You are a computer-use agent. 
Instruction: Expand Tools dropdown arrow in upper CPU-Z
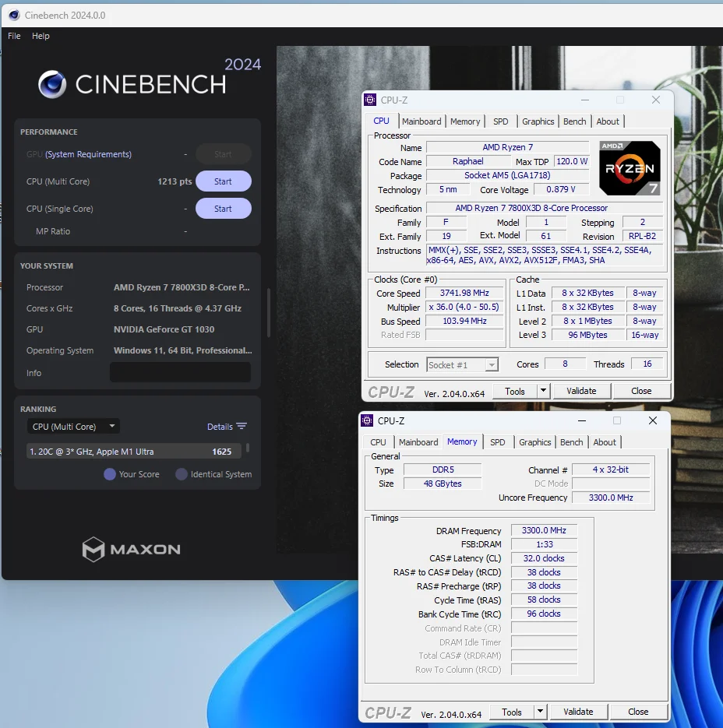pos(543,391)
